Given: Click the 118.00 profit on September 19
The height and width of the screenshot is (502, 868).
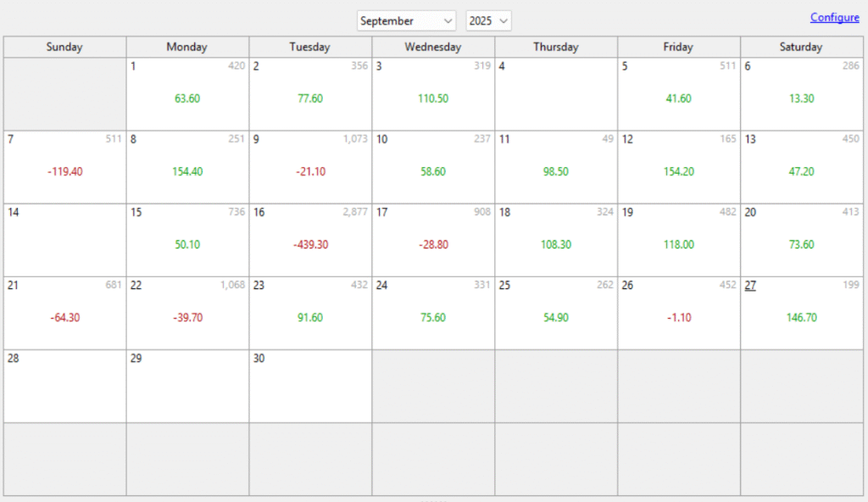Looking at the screenshot, I should click(x=678, y=244).
